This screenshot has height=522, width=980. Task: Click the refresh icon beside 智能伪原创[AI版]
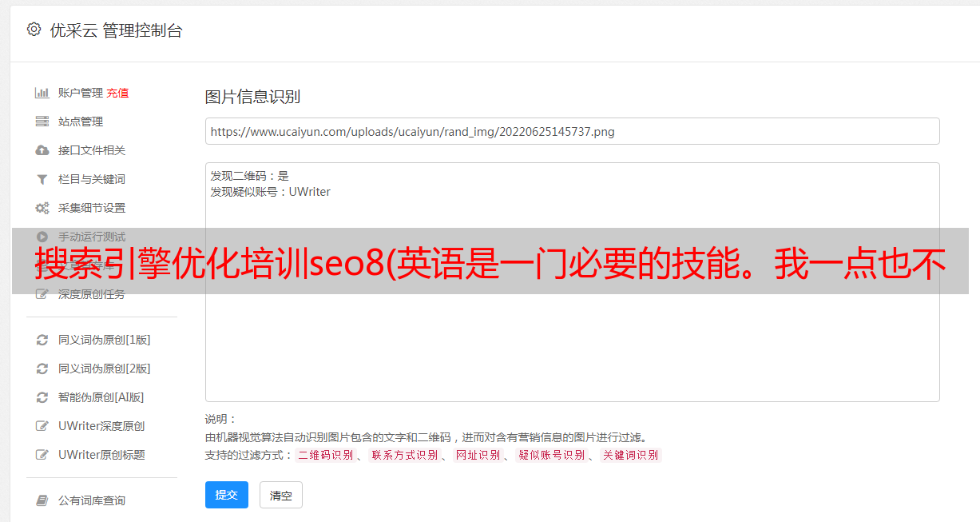42,397
